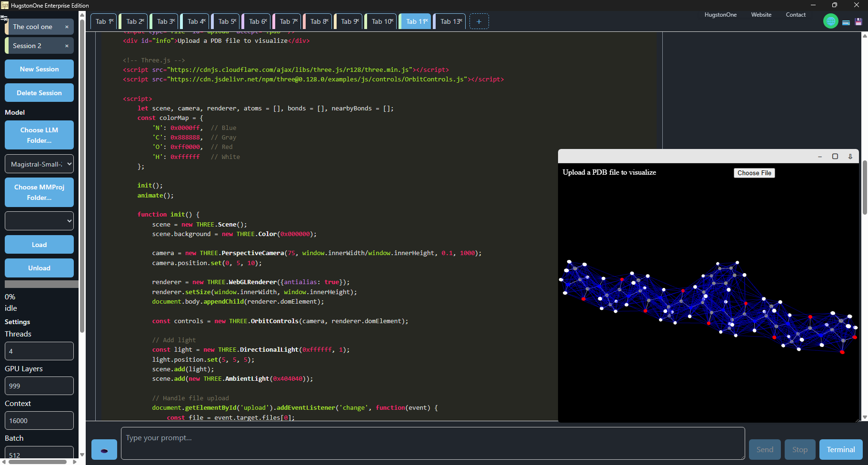Open the HugstonOne link
Image resolution: width=868 pixels, height=465 pixels.
click(720, 15)
